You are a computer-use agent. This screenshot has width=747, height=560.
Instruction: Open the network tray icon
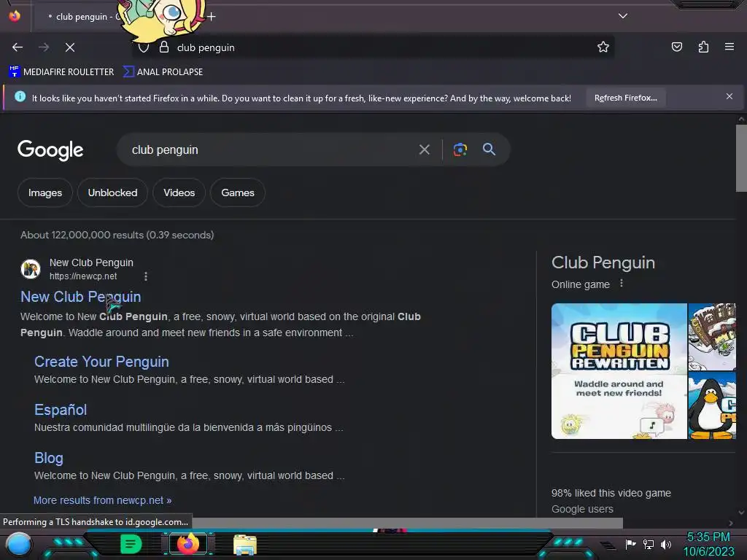(x=649, y=544)
